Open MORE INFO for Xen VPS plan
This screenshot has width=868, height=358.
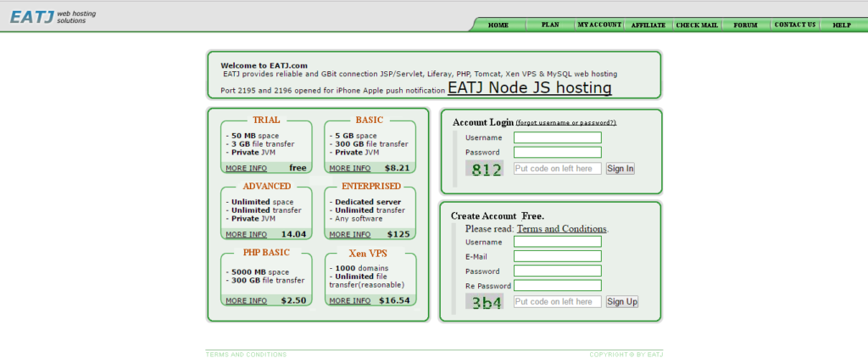(x=349, y=300)
